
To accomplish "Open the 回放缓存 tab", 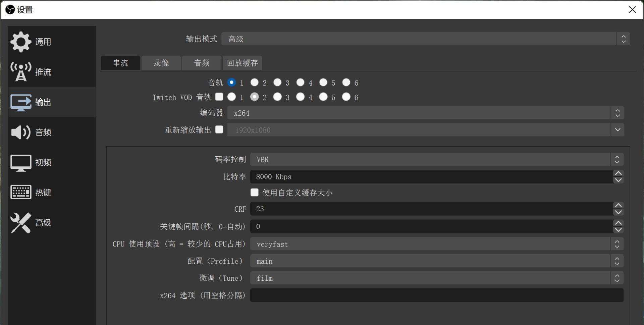I will [x=242, y=63].
